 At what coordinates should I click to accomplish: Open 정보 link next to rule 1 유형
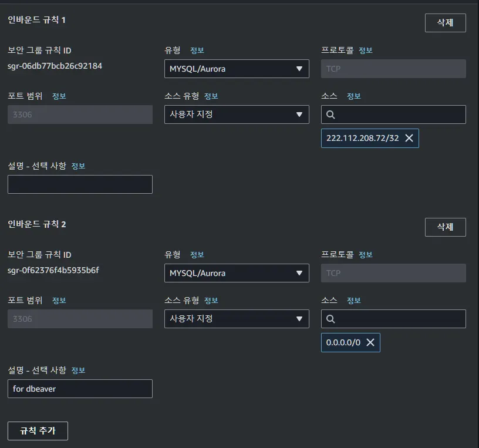tap(197, 50)
